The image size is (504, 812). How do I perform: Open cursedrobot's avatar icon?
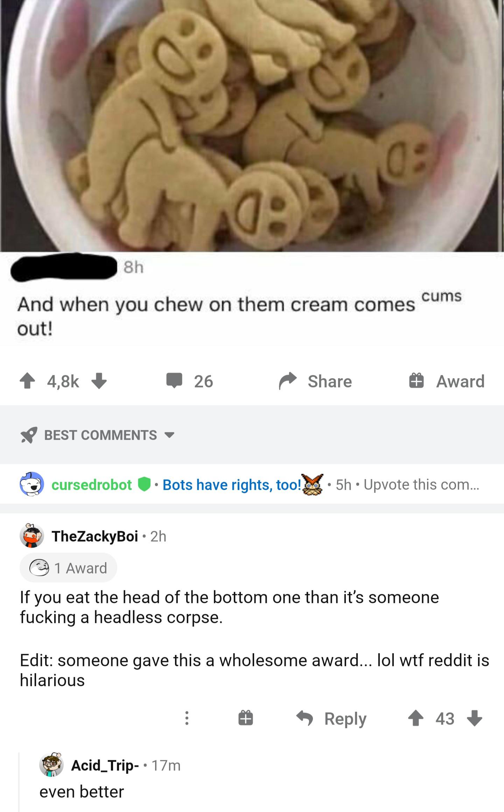coord(32,484)
